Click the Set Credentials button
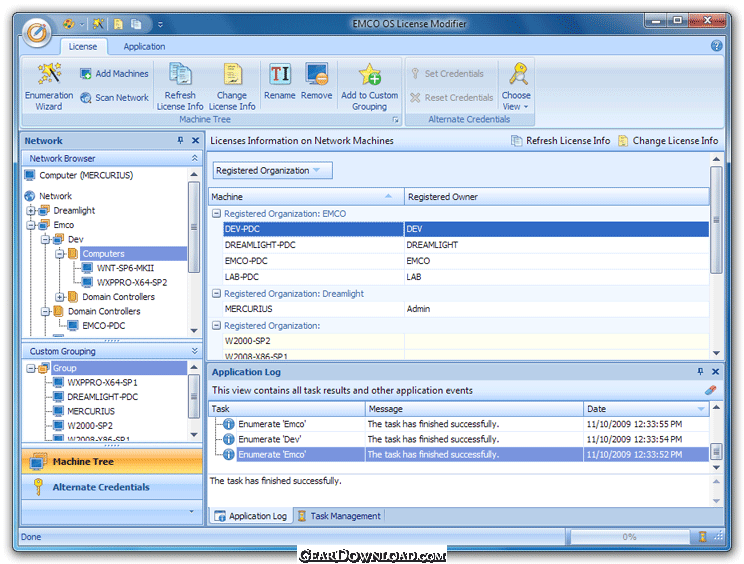 (x=447, y=74)
